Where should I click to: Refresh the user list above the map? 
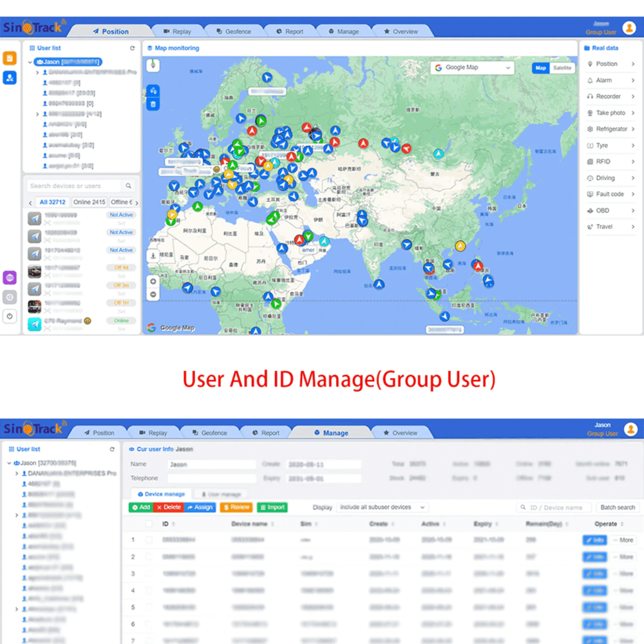point(132,48)
